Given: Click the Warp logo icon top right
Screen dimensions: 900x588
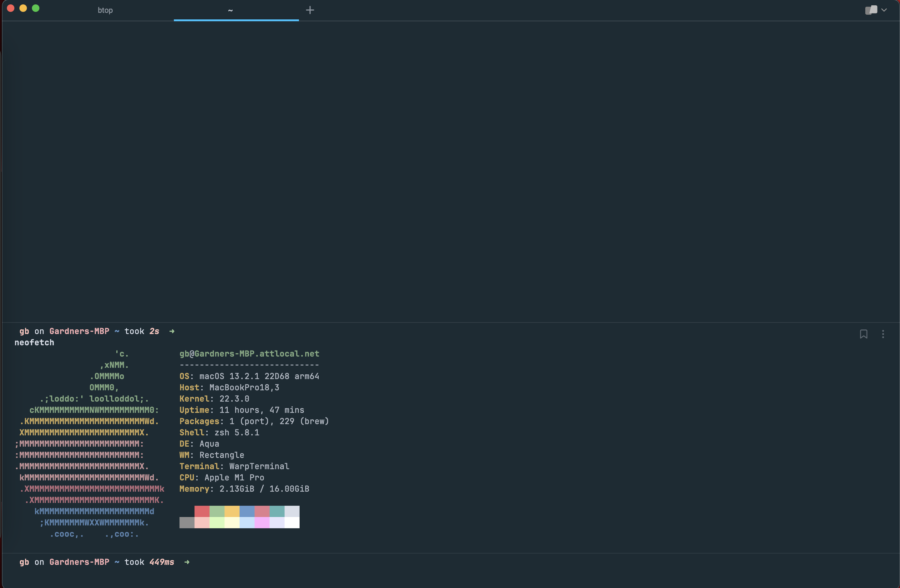Looking at the screenshot, I should [871, 10].
